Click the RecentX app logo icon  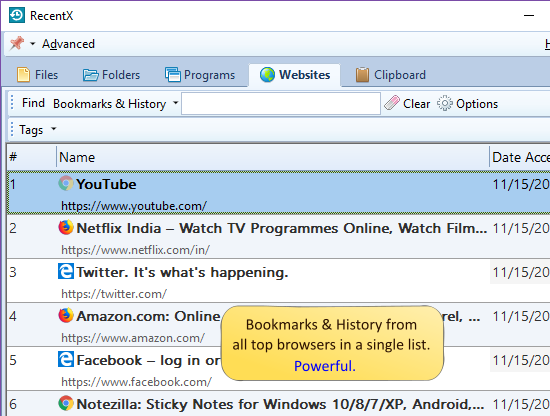(x=17, y=15)
